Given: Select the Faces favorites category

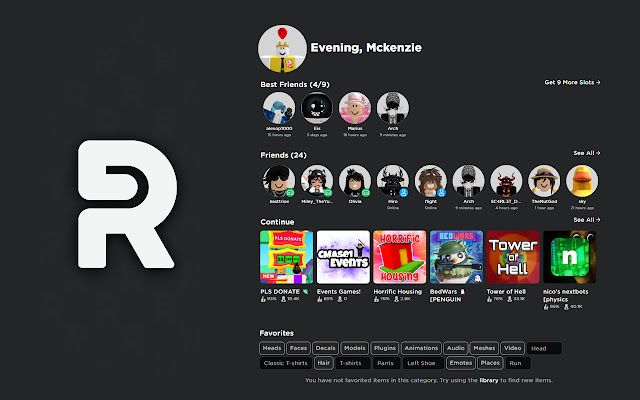Looking at the screenshot, I should click(298, 348).
